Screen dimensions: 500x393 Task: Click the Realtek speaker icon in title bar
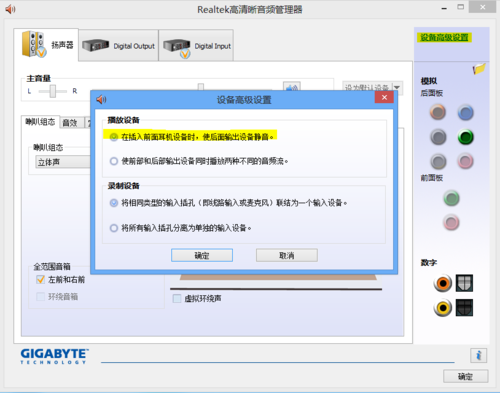coord(10,9)
